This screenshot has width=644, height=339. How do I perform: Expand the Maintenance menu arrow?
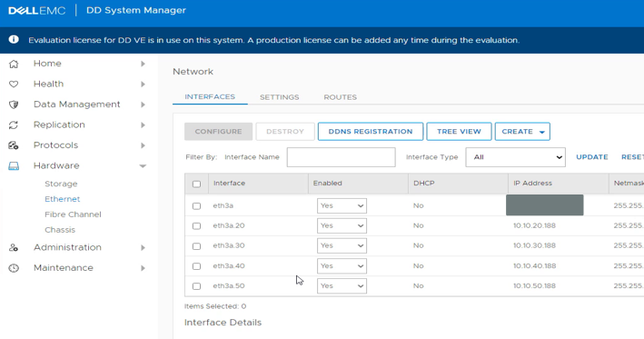tap(143, 268)
